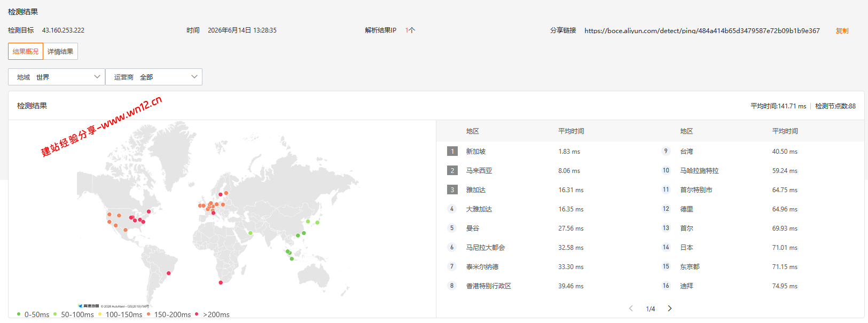Screen dimensions: 868x323
Task: Select the 雅加达 region entry
Action: coord(476,190)
